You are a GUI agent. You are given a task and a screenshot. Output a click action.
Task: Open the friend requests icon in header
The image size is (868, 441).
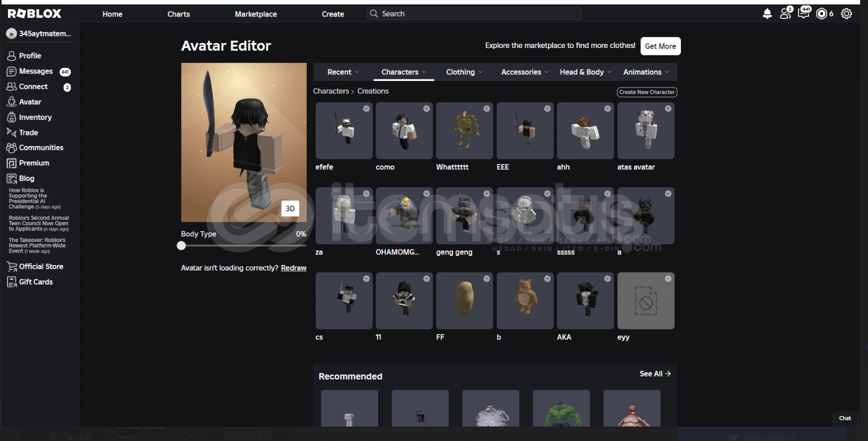point(785,13)
